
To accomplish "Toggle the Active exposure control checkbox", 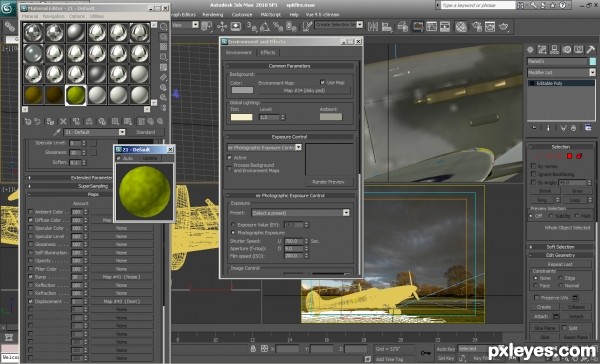I will click(x=230, y=157).
